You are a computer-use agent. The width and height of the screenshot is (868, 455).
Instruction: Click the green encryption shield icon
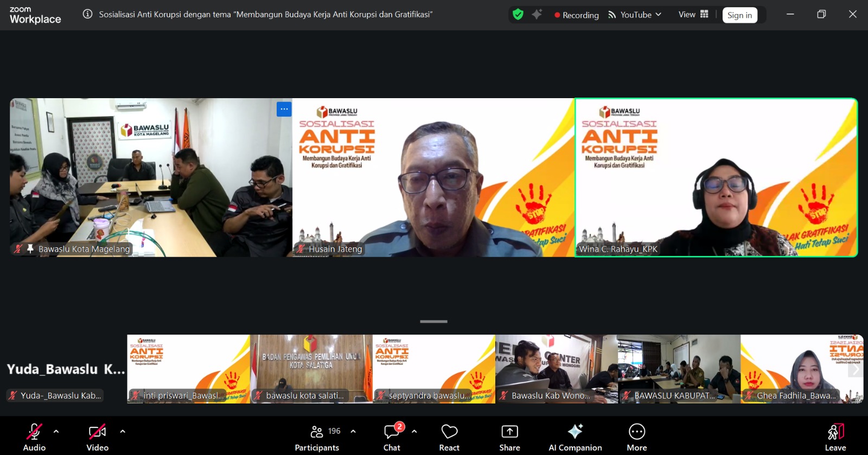518,15
